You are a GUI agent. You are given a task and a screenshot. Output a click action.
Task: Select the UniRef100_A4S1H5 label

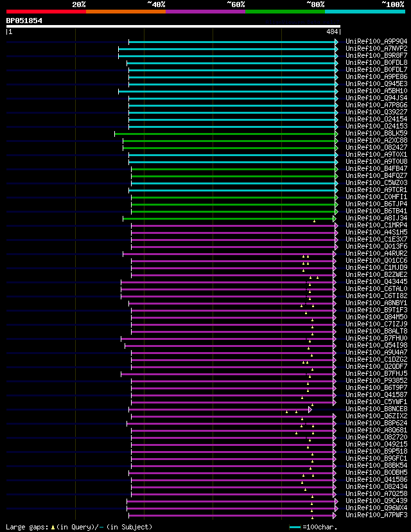(x=376, y=233)
